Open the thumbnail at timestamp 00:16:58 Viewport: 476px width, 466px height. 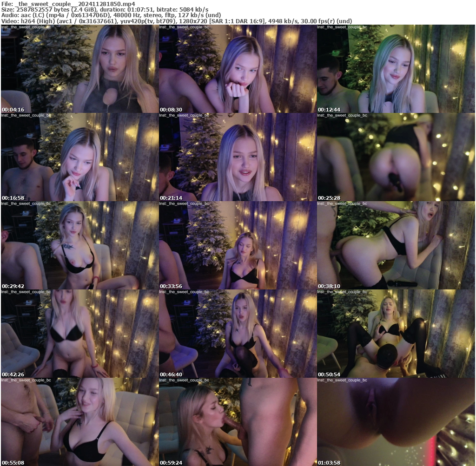click(x=79, y=156)
